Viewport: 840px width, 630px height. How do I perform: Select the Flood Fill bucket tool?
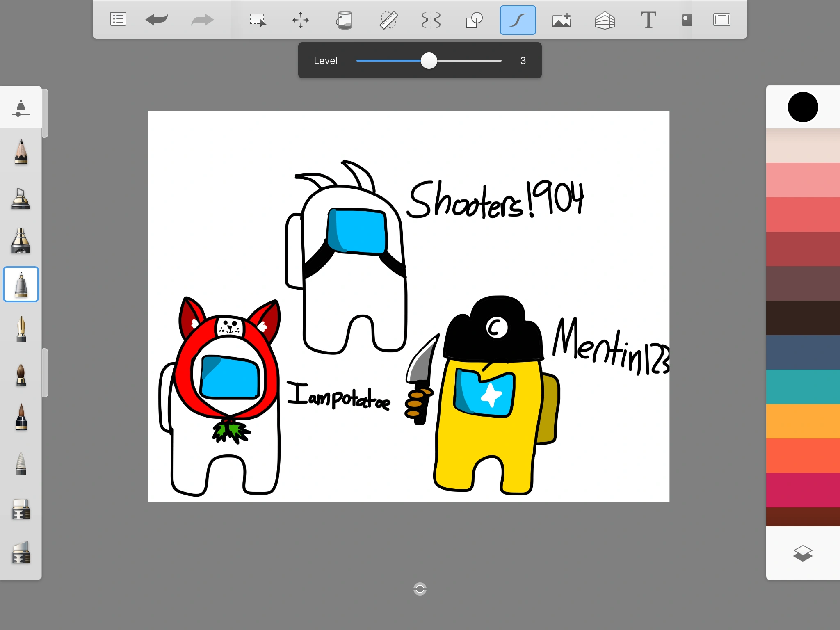tap(344, 20)
